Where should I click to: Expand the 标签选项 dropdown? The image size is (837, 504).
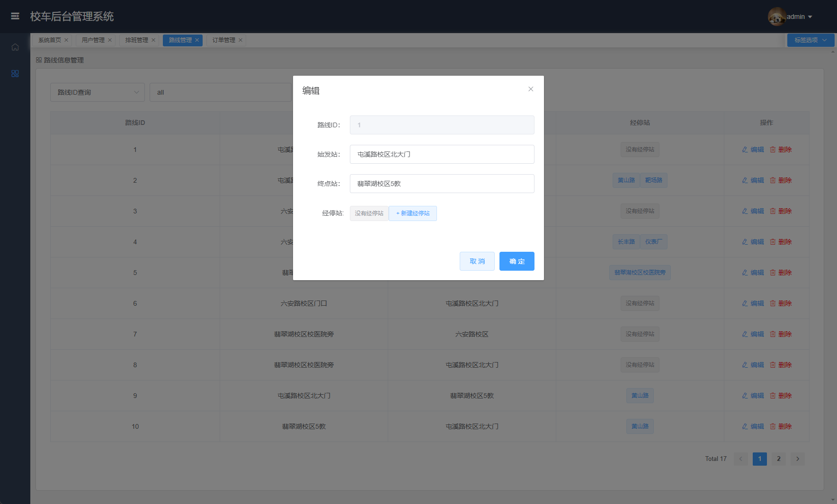coord(810,40)
